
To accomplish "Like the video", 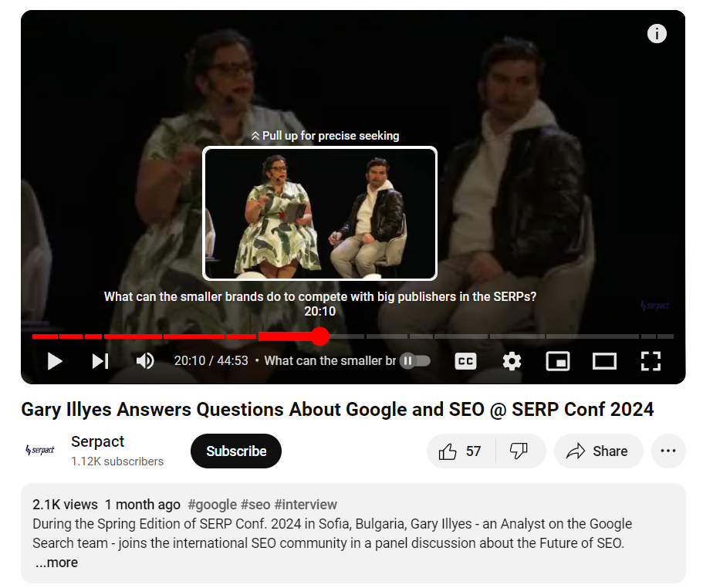I will (461, 451).
